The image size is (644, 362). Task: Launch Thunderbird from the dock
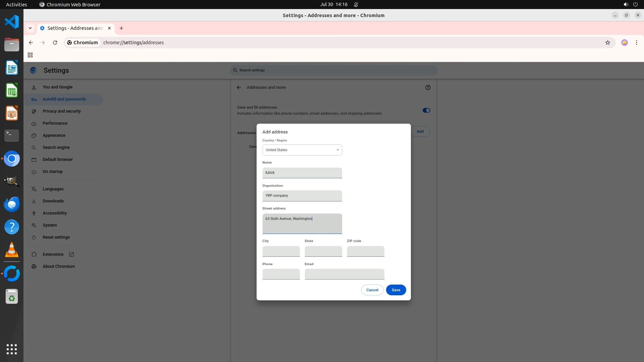coord(12,204)
